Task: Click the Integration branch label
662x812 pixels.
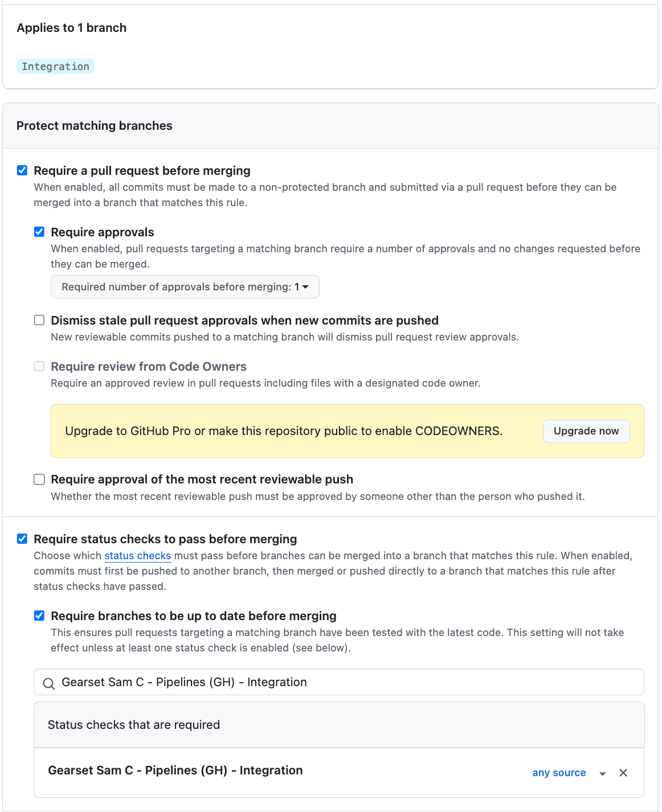Action: (x=55, y=67)
